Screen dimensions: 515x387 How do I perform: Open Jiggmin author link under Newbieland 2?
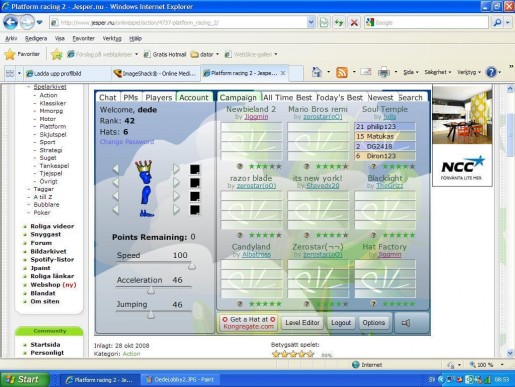click(256, 117)
